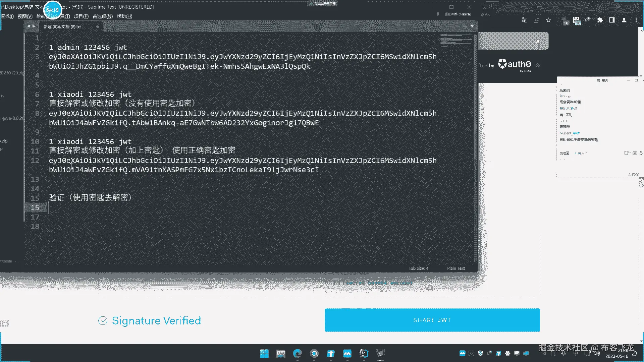Click the browser bookmark star icon
This screenshot has height=362, width=644.
548,20
